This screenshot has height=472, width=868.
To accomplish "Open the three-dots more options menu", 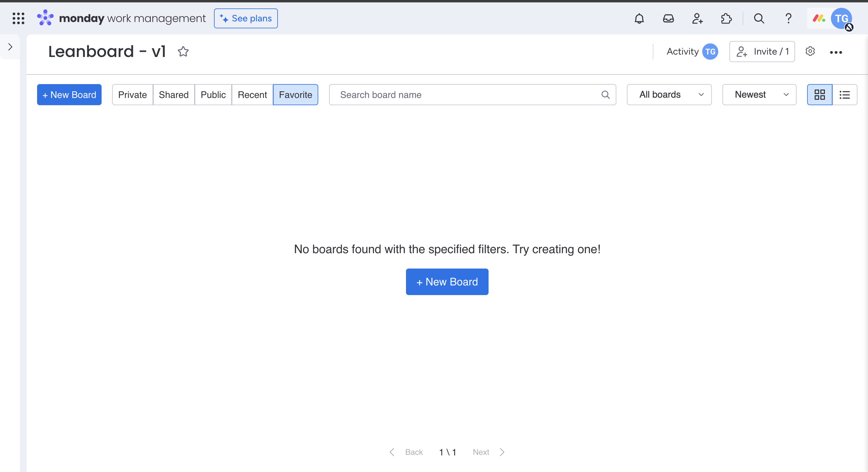I will pos(836,52).
